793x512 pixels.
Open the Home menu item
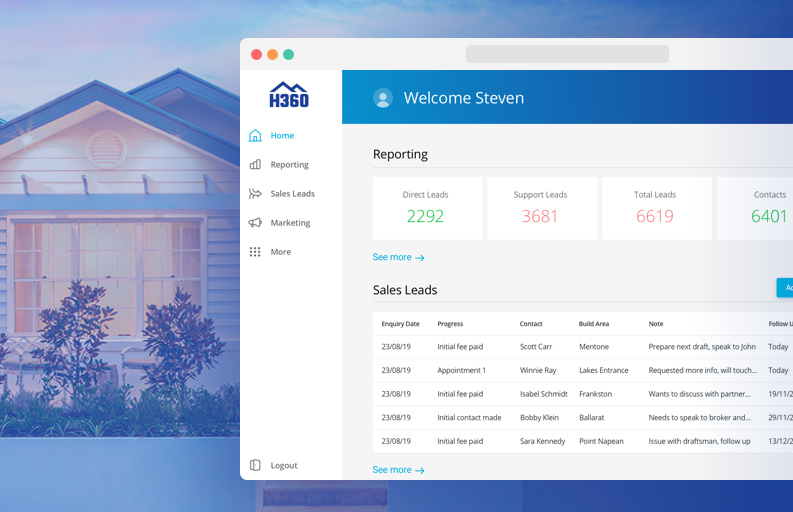[282, 136]
